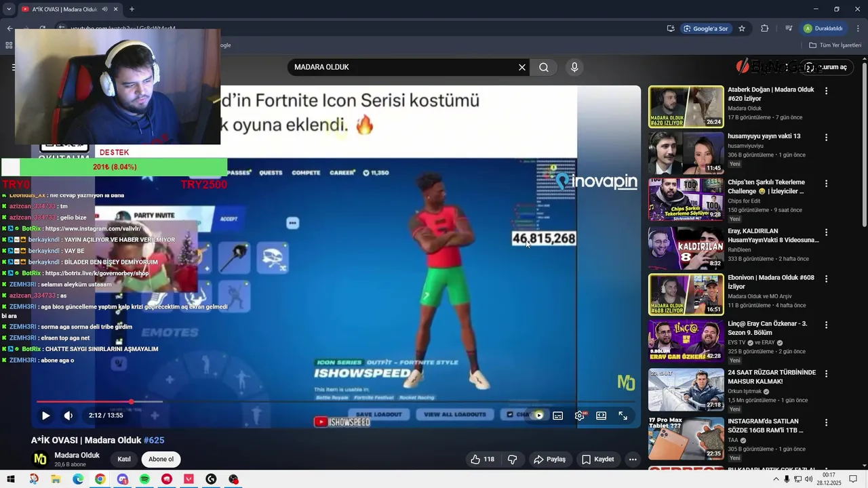868x488 pixels.
Task: Open the player settings gear
Action: [x=580, y=415]
